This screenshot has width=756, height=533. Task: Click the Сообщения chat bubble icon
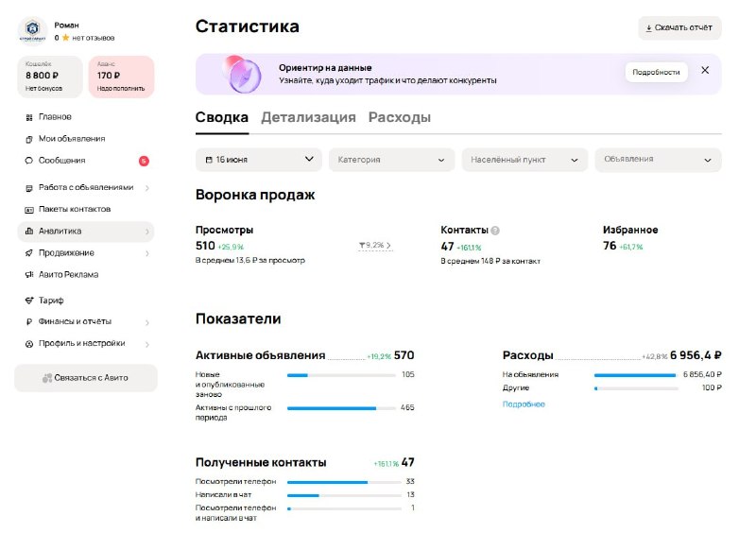click(x=29, y=161)
